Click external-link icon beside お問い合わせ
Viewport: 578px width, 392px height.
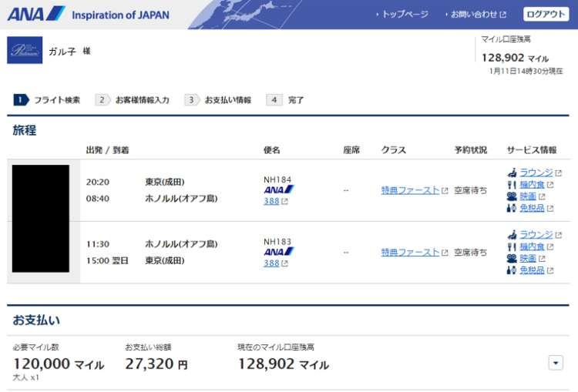(502, 15)
